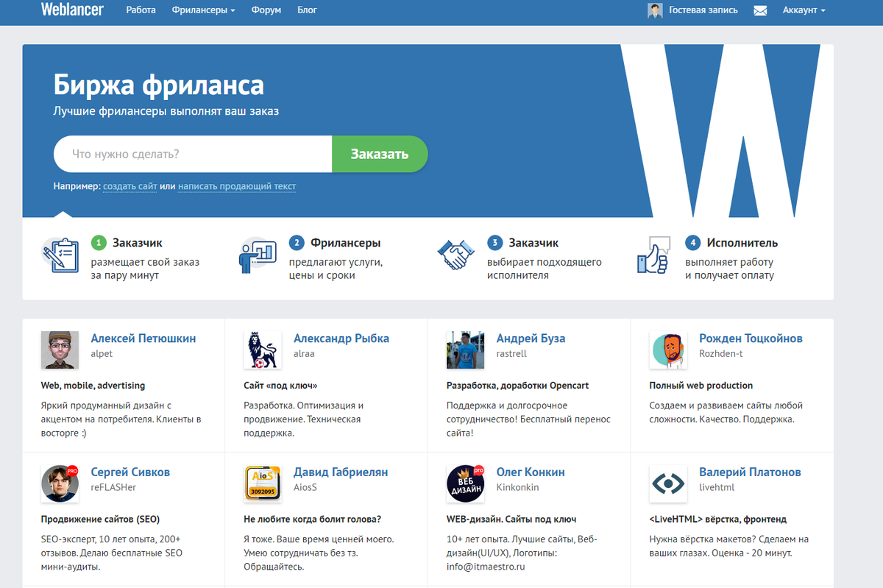Click the 'написать продающий текст' link
This screenshot has height=588, width=883.
[237, 186]
